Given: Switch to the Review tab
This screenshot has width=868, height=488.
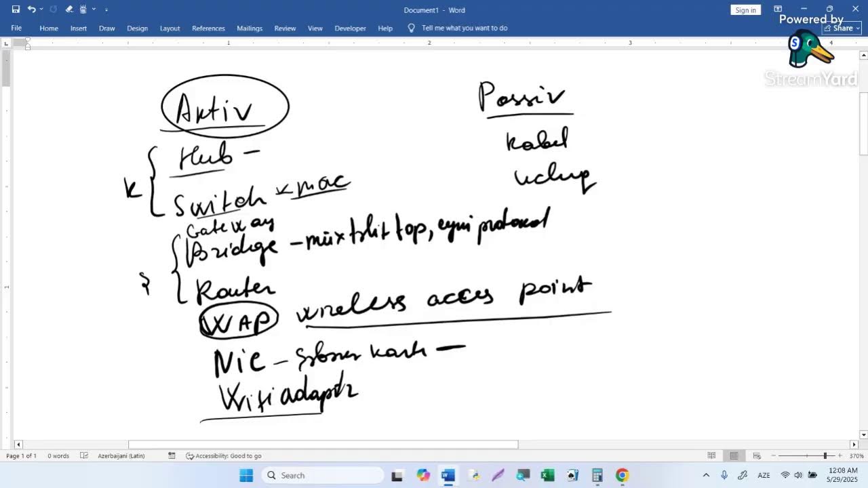Looking at the screenshot, I should coord(285,28).
